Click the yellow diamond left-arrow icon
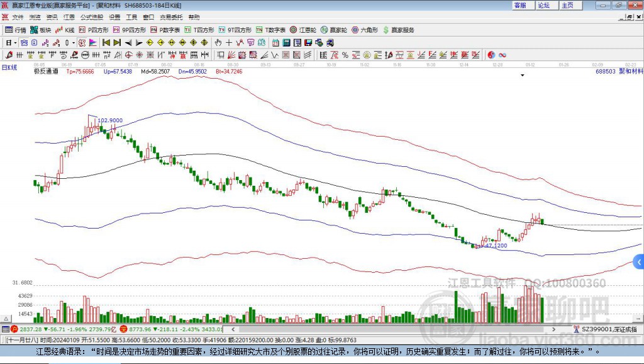This screenshot has width=644, height=364. pos(150,43)
